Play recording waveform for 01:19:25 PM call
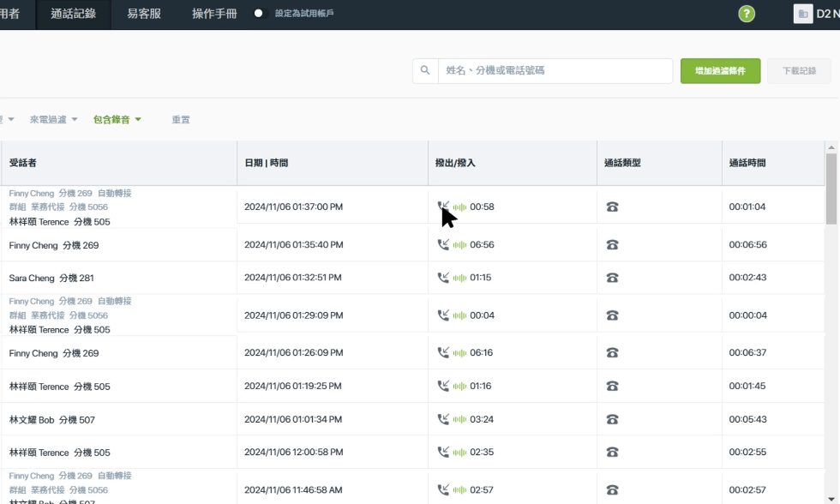 [x=459, y=387]
